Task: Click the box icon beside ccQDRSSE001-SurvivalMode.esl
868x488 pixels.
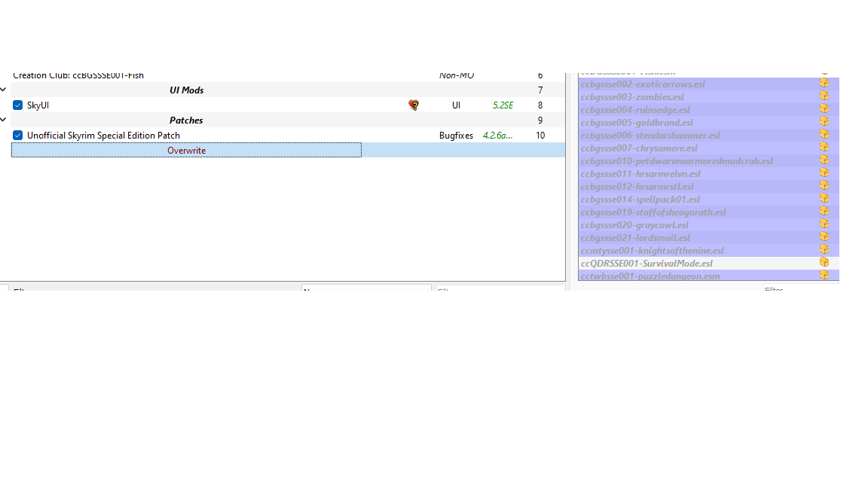Action: tap(824, 262)
